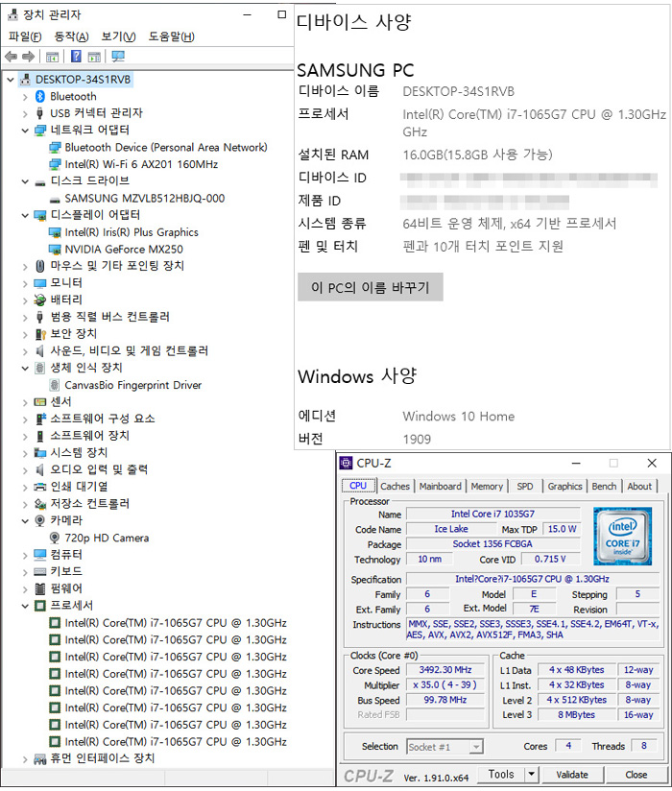
Task: Expand the 배터리 tree node
Action: (25, 300)
